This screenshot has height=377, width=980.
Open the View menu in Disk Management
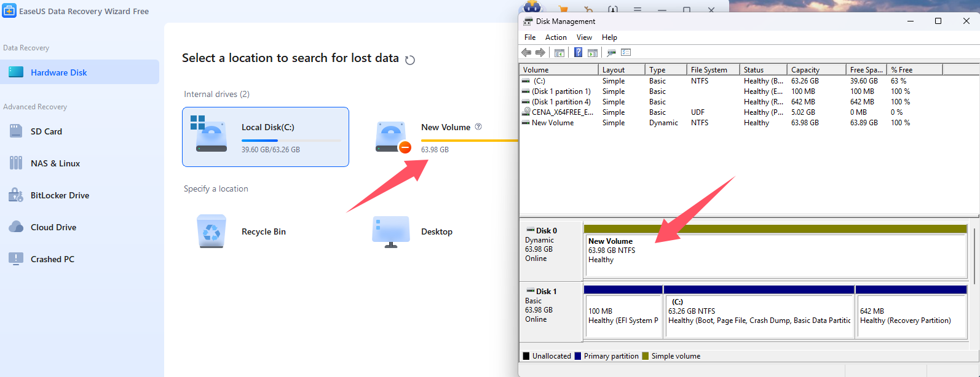pyautogui.click(x=584, y=37)
